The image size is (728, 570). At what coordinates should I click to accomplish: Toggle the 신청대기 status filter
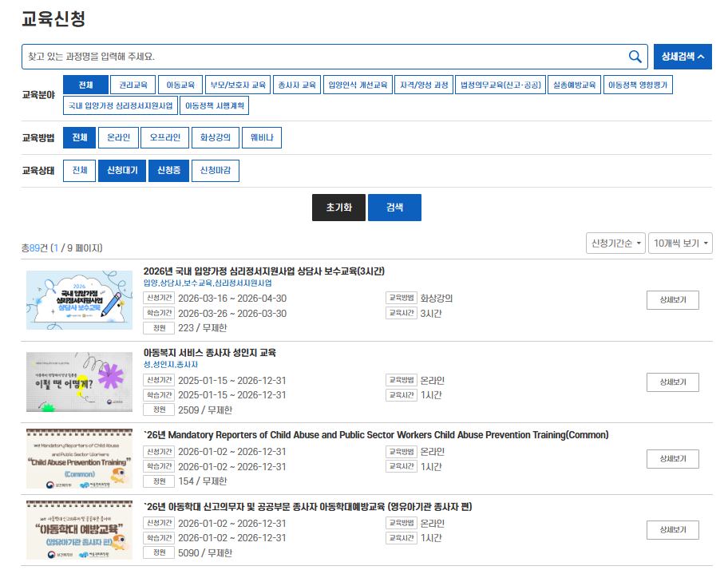[122, 170]
